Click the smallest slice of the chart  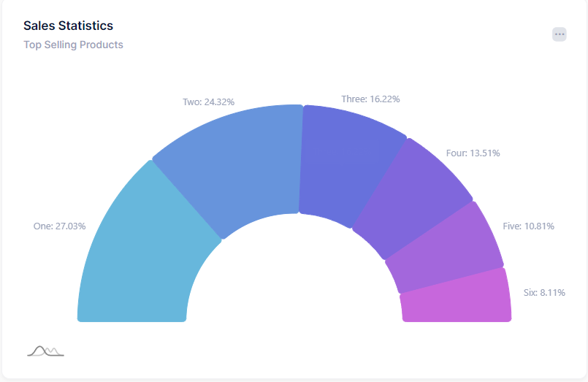[x=457, y=297]
